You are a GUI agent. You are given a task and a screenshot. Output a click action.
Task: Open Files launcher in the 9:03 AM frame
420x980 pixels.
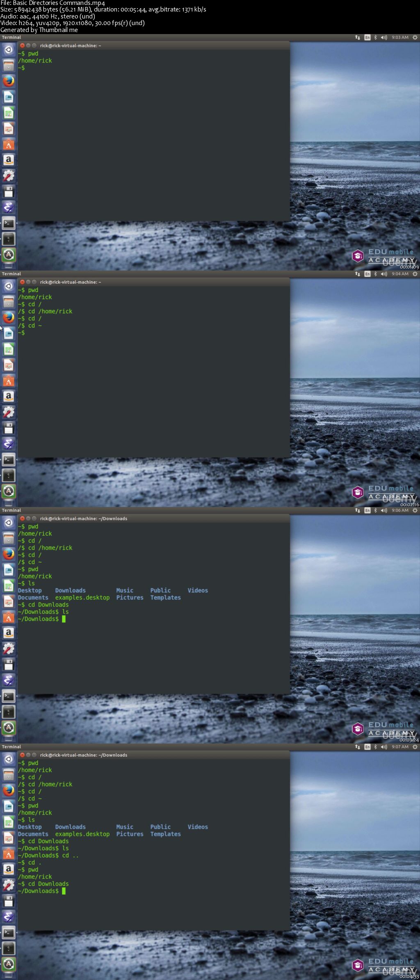9,65
